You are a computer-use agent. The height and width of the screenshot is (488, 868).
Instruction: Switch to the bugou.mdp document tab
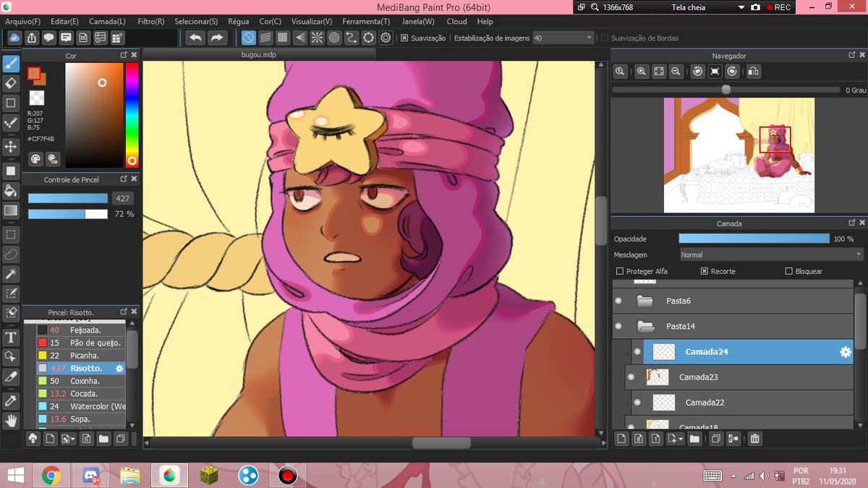(x=259, y=54)
